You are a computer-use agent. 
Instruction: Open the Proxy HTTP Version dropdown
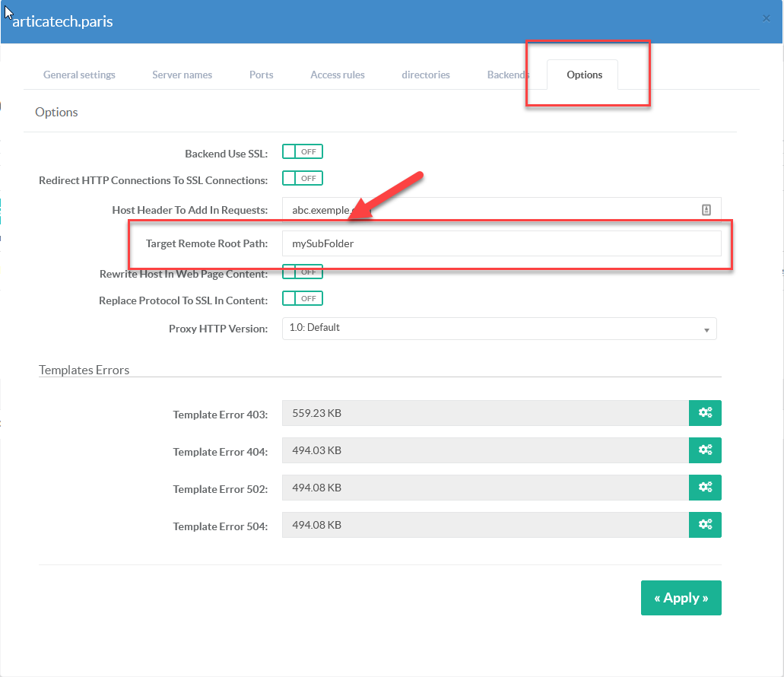pos(499,329)
